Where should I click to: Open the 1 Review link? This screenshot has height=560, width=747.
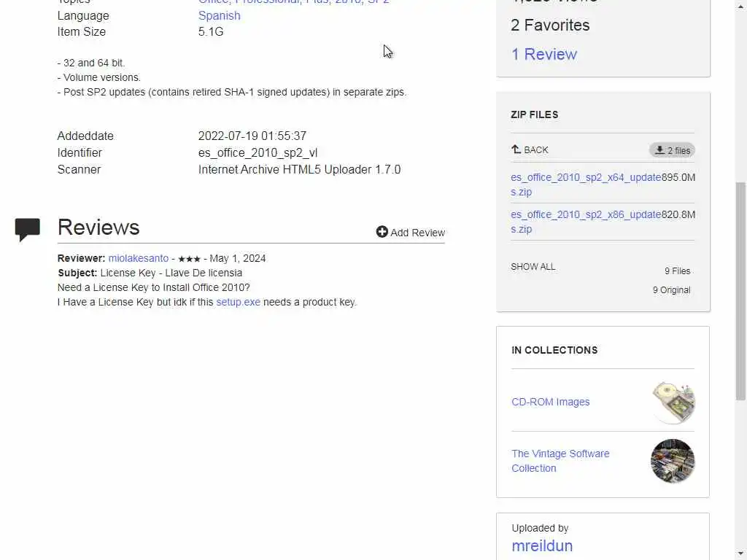(544, 54)
